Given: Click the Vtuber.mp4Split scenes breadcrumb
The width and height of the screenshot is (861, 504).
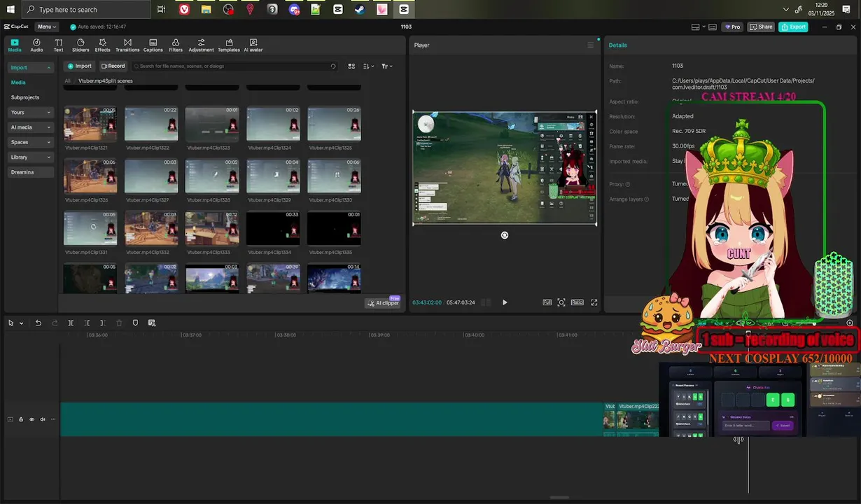Looking at the screenshot, I should (x=106, y=80).
